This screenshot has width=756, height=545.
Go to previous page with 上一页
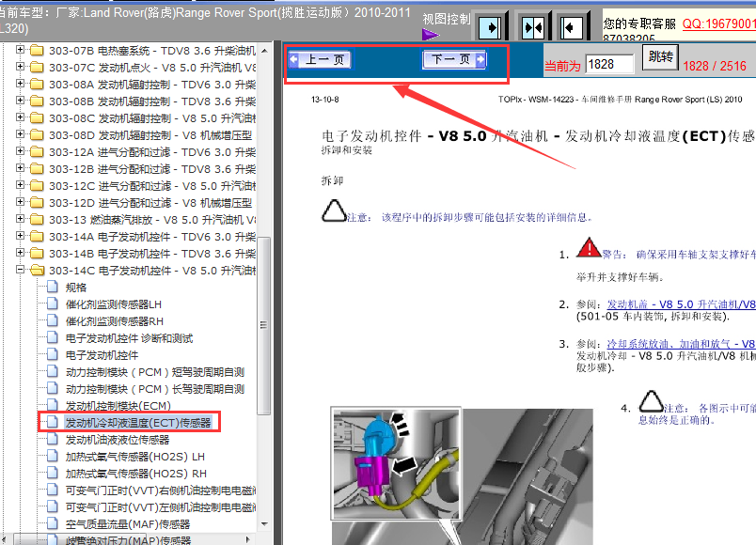point(320,60)
